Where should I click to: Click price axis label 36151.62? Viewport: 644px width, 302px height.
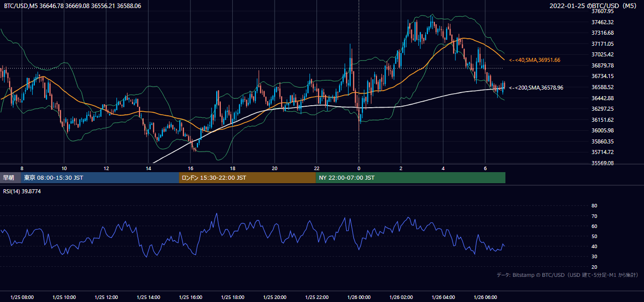coord(603,120)
